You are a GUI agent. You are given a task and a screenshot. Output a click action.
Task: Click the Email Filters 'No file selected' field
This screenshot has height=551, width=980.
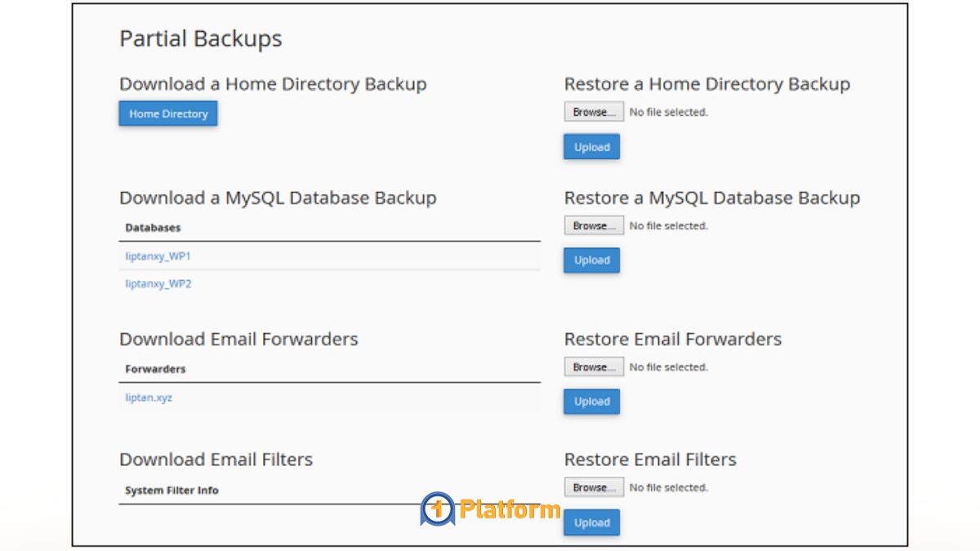click(668, 487)
